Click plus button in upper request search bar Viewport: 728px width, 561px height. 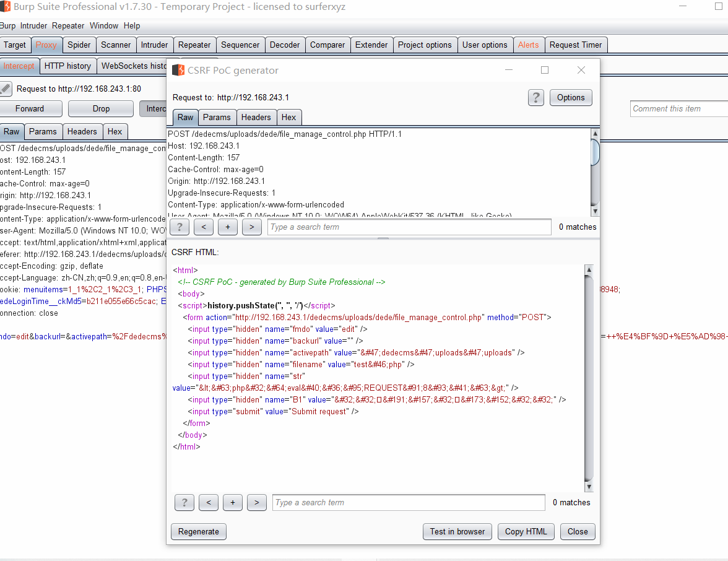tap(228, 227)
